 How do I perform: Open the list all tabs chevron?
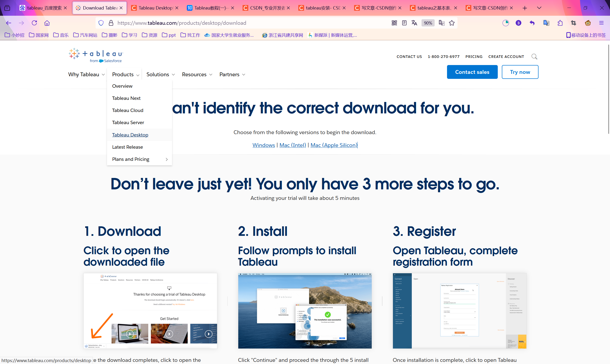tap(539, 8)
